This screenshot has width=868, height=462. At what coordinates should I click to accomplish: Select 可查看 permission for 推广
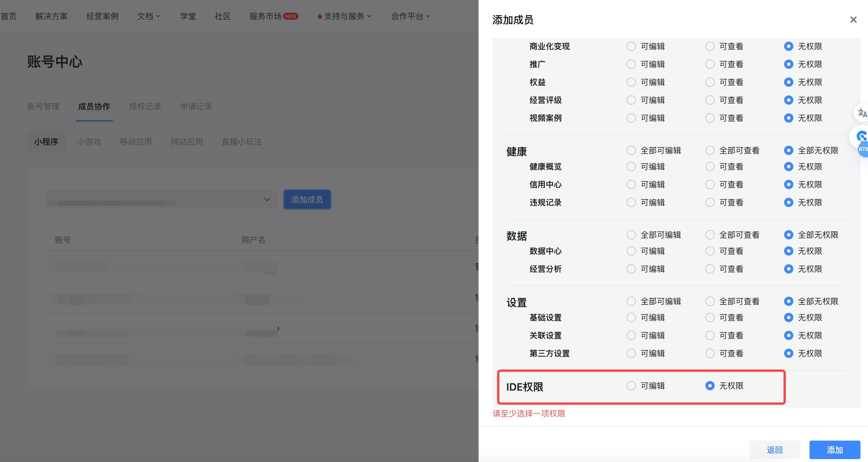pyautogui.click(x=710, y=64)
